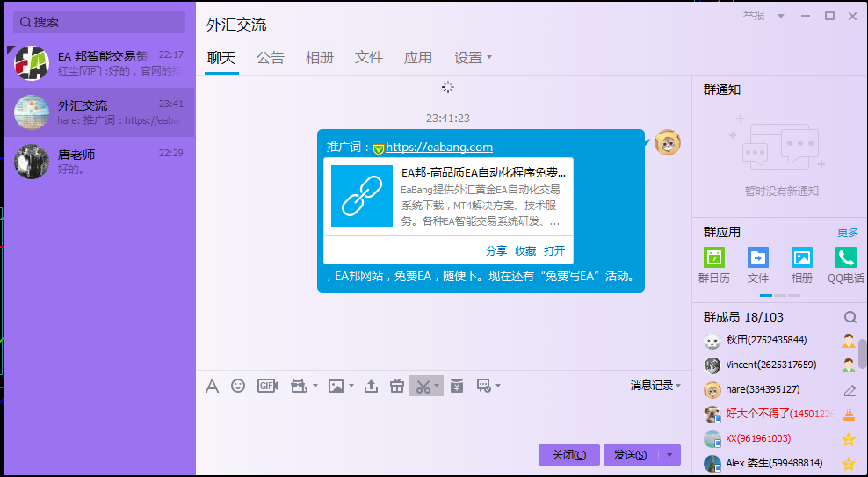Open the gift box icon
Image resolution: width=868 pixels, height=477 pixels.
[397, 386]
